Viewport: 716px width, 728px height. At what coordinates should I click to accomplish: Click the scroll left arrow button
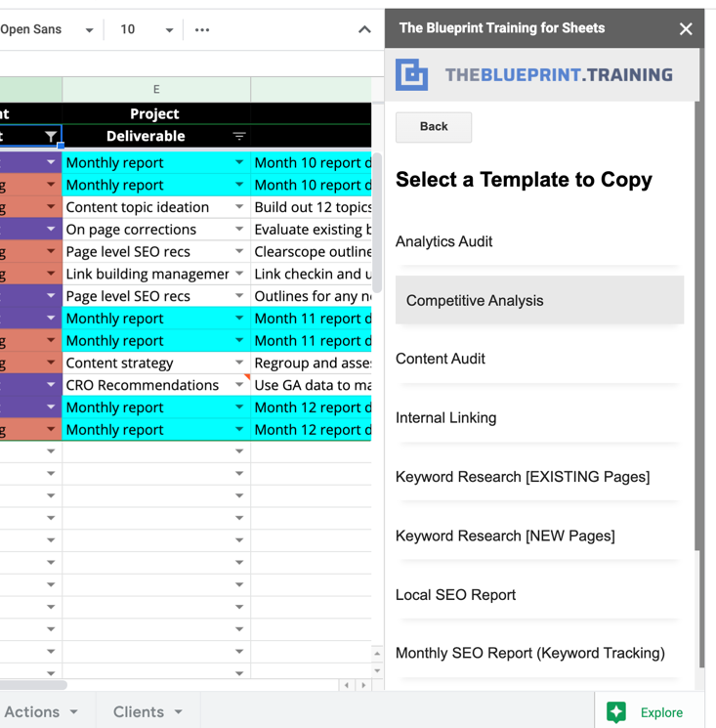coord(347,685)
